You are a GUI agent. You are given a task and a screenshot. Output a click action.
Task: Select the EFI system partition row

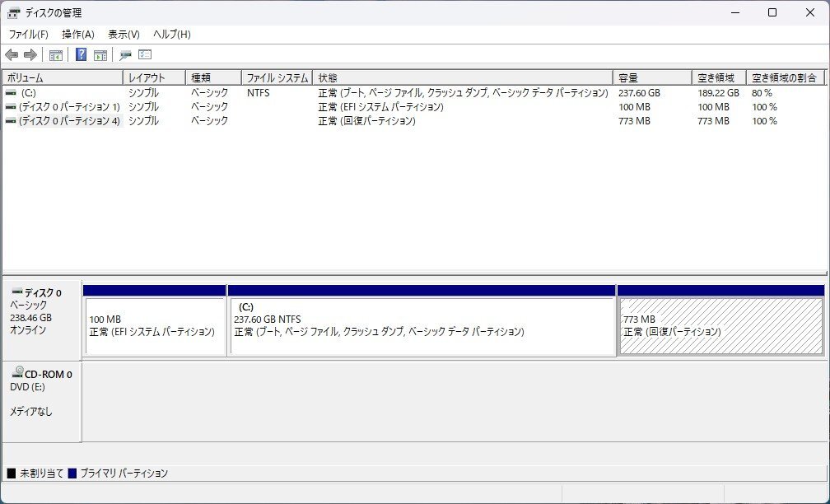pyautogui.click(x=66, y=106)
